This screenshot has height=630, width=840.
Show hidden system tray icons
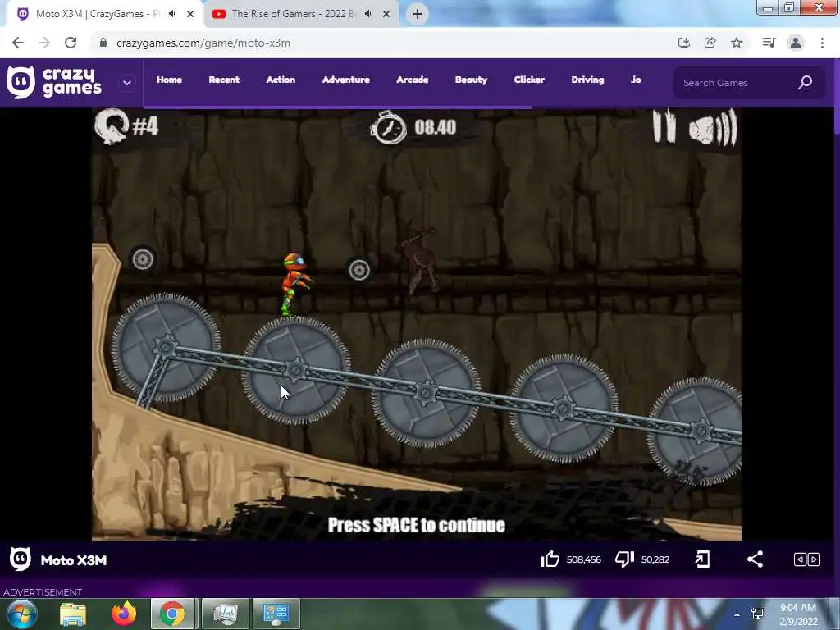(737, 614)
